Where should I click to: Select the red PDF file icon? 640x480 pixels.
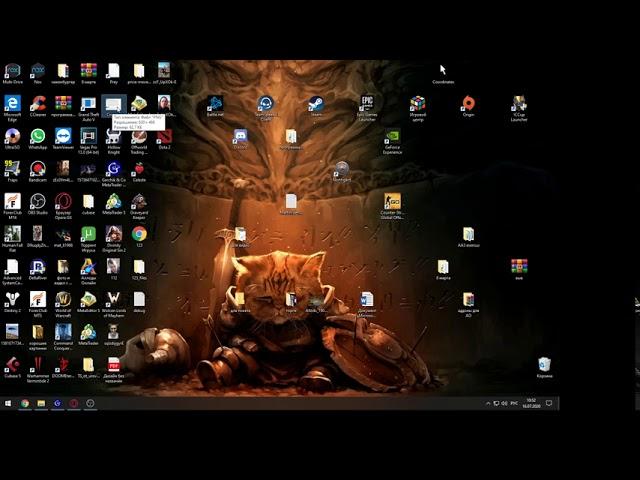coord(113,364)
